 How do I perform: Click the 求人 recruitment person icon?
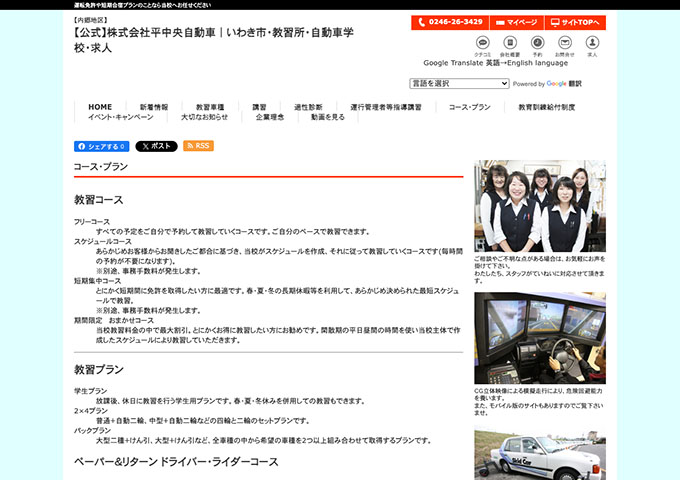[592, 43]
